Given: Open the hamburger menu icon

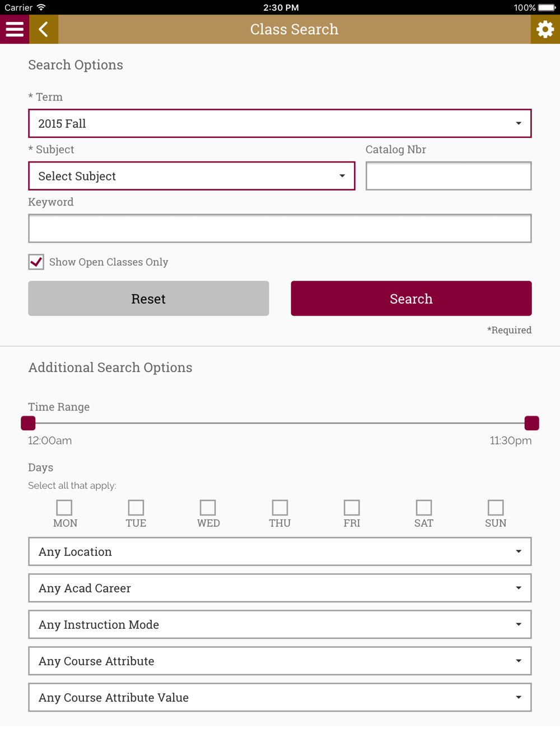Looking at the screenshot, I should 15,29.
